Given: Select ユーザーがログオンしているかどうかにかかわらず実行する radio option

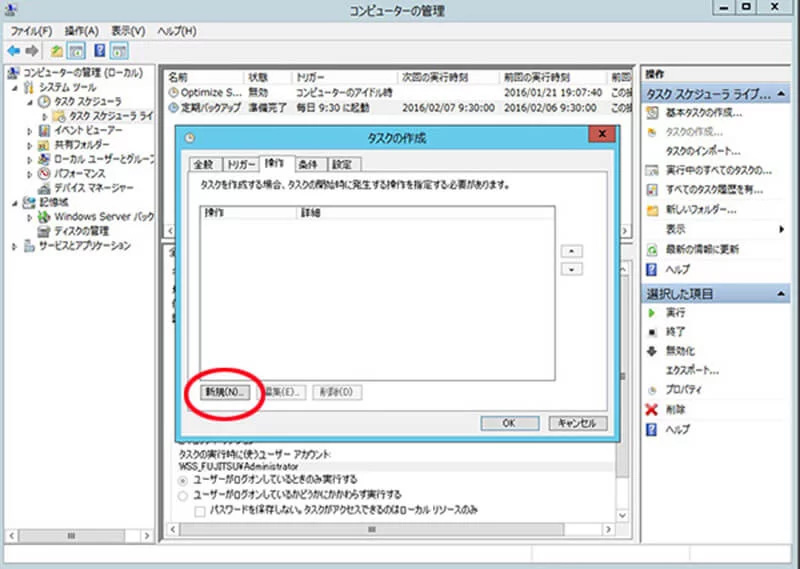Looking at the screenshot, I should 182,494.
